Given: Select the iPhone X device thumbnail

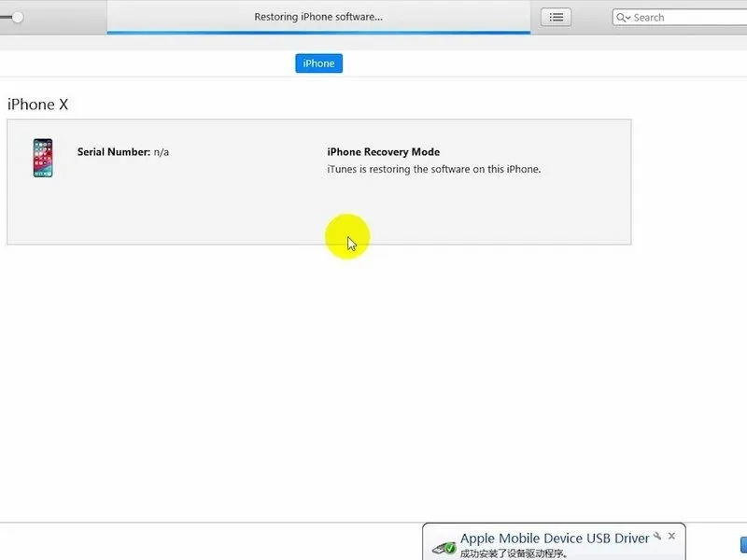Looking at the screenshot, I should tap(43, 158).
